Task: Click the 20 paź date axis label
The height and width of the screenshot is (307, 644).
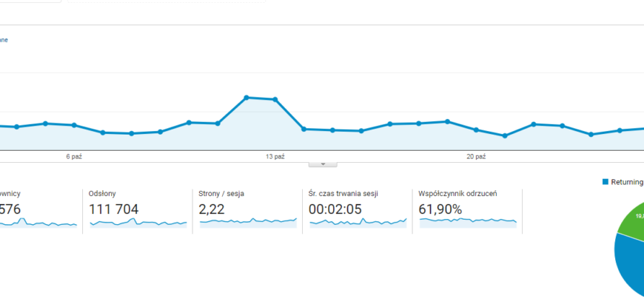Action: coord(476,156)
